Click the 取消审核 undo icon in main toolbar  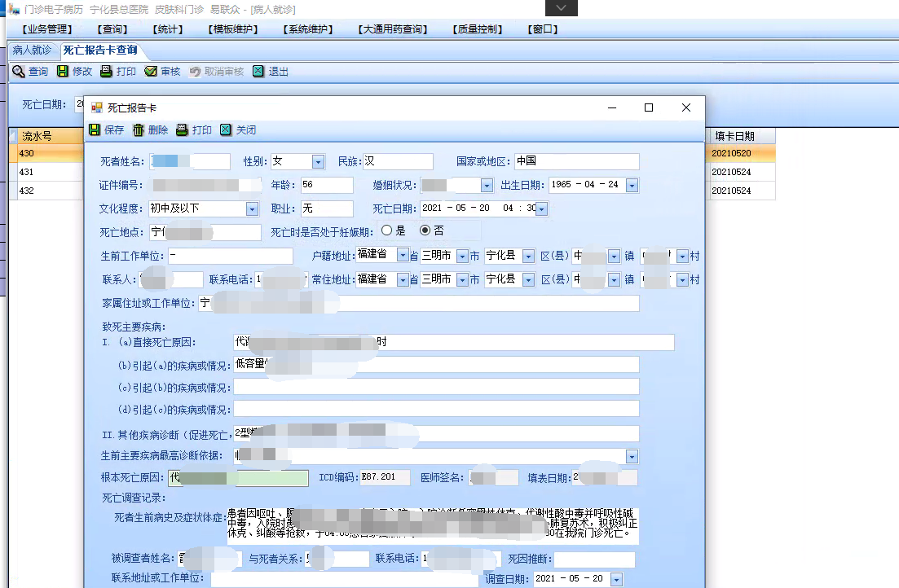click(x=195, y=71)
